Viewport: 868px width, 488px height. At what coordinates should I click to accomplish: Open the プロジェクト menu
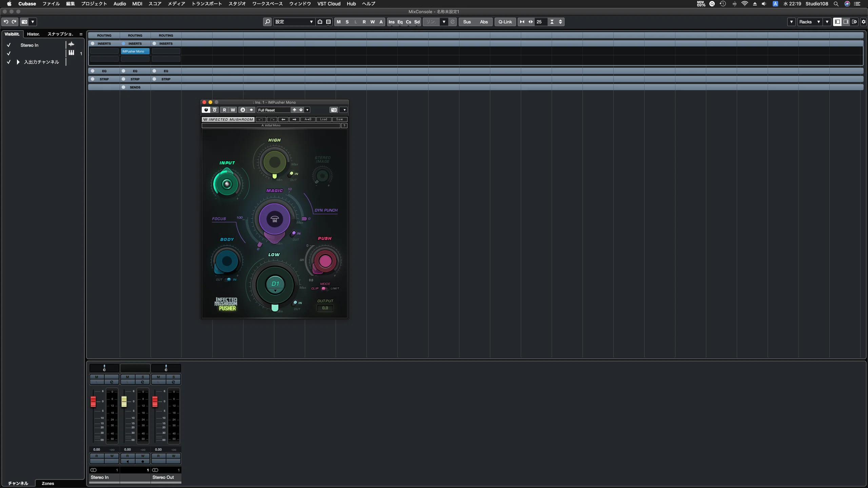tap(94, 4)
